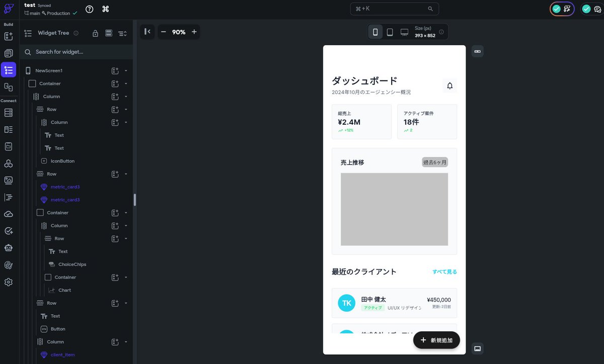Screen dimensions: 604x364
Task: Open dropdown arrow on Container wrapping the Chart
Action: click(x=126, y=277)
